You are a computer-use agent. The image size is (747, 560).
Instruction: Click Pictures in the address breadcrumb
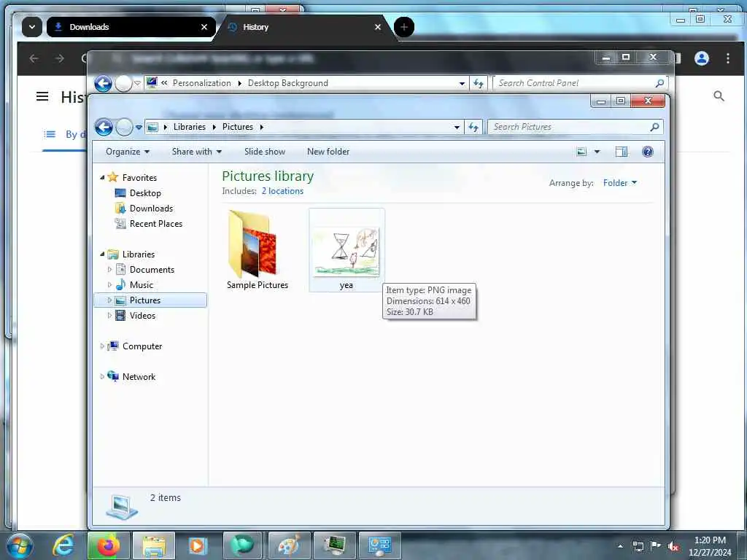click(237, 127)
